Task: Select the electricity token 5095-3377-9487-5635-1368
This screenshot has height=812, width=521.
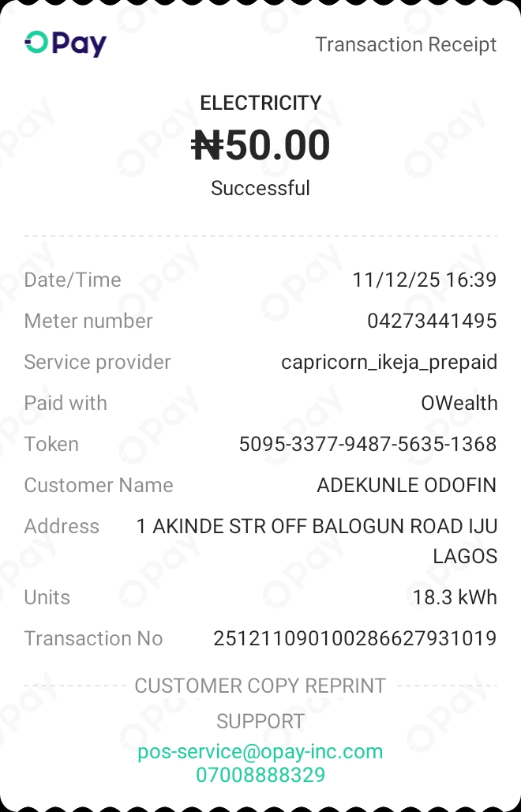Action: (x=368, y=444)
